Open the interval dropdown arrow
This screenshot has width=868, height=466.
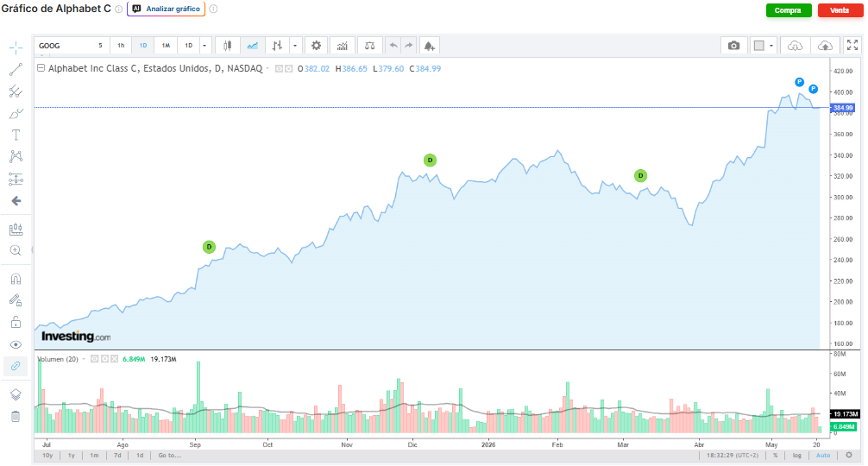click(204, 46)
